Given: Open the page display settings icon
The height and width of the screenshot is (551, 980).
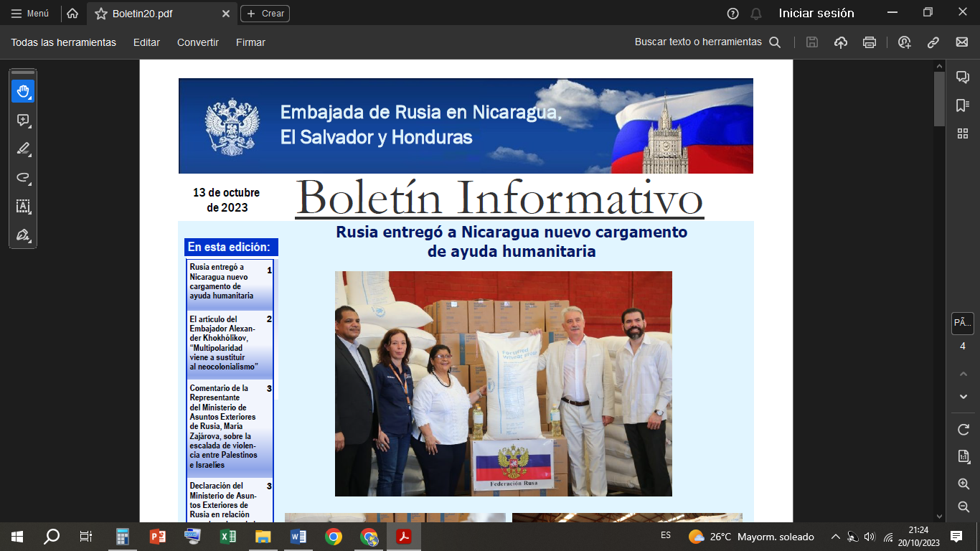Looking at the screenshot, I should 963,456.
